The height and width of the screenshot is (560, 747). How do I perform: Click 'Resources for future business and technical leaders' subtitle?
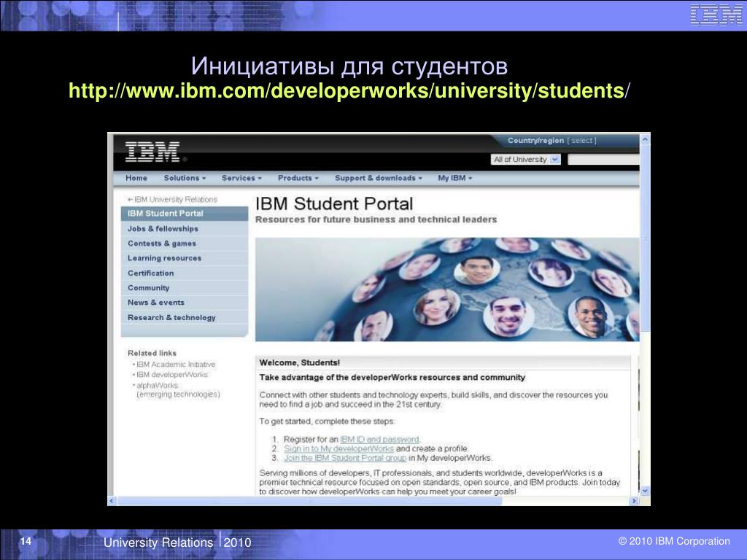376,219
